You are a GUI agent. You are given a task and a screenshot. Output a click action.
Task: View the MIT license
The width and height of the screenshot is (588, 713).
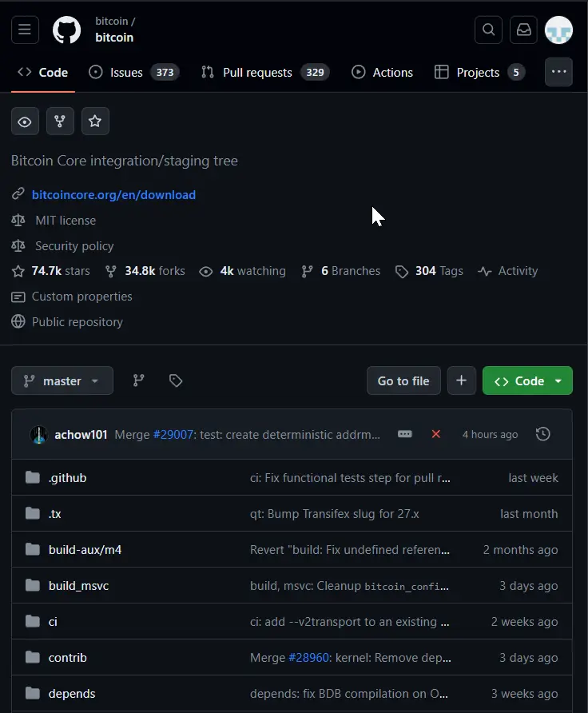[x=66, y=221]
